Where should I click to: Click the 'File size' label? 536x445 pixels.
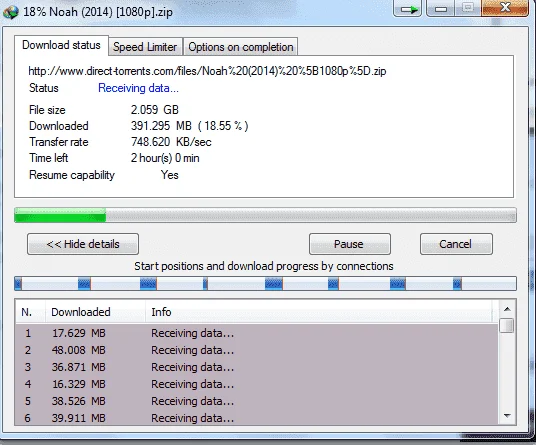[x=47, y=110]
